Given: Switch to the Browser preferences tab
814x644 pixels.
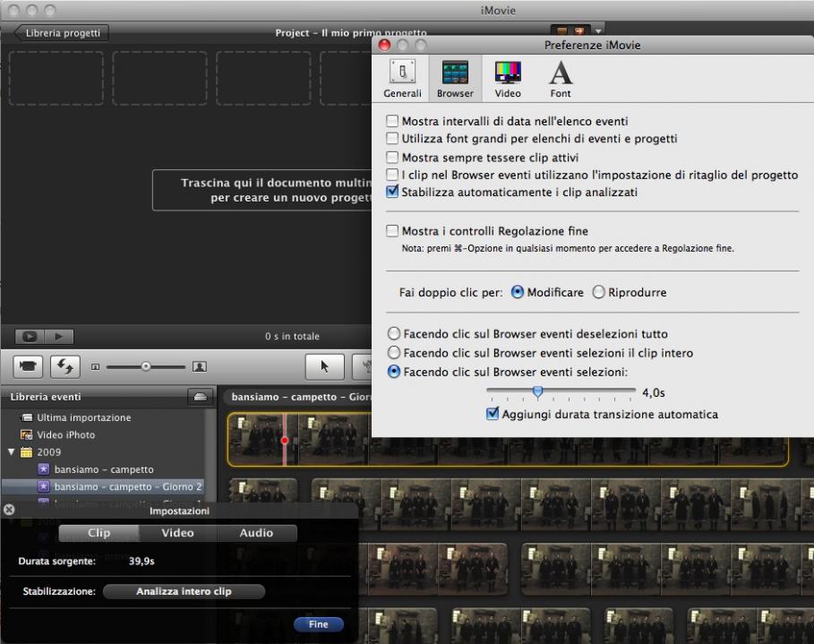Looking at the screenshot, I should 455,79.
